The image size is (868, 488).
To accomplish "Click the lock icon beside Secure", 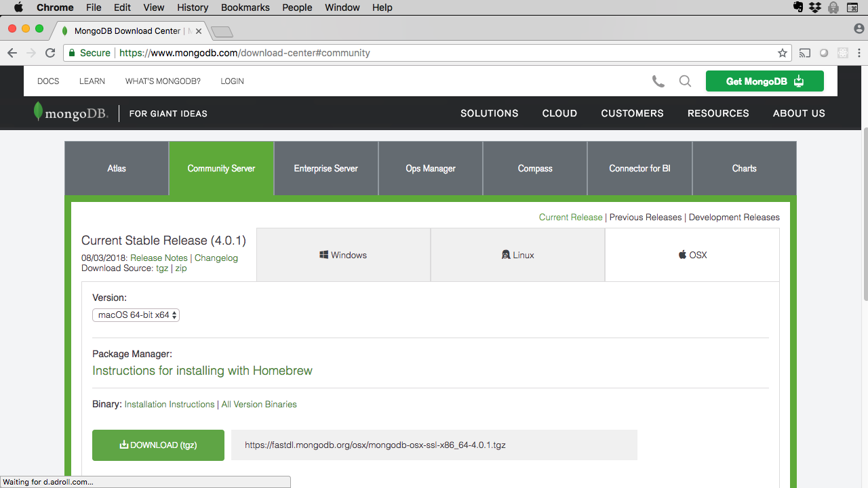I will [71, 53].
